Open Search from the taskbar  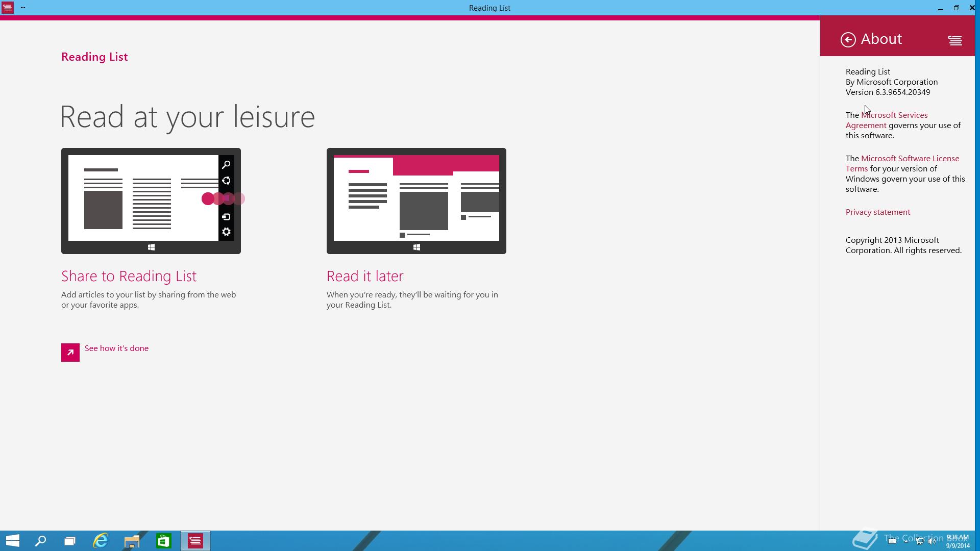coord(40,541)
